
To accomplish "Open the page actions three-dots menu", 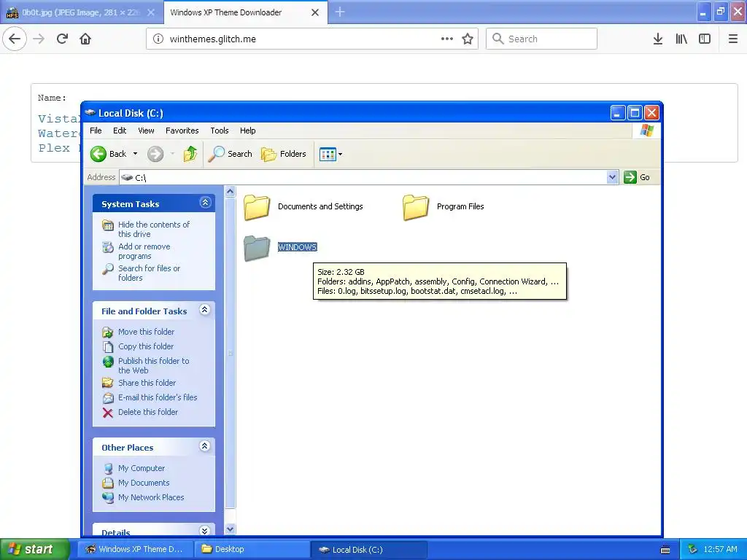I will (x=447, y=39).
